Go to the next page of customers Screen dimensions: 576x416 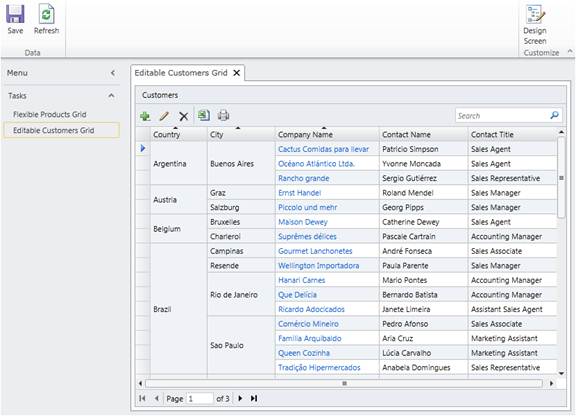click(240, 398)
